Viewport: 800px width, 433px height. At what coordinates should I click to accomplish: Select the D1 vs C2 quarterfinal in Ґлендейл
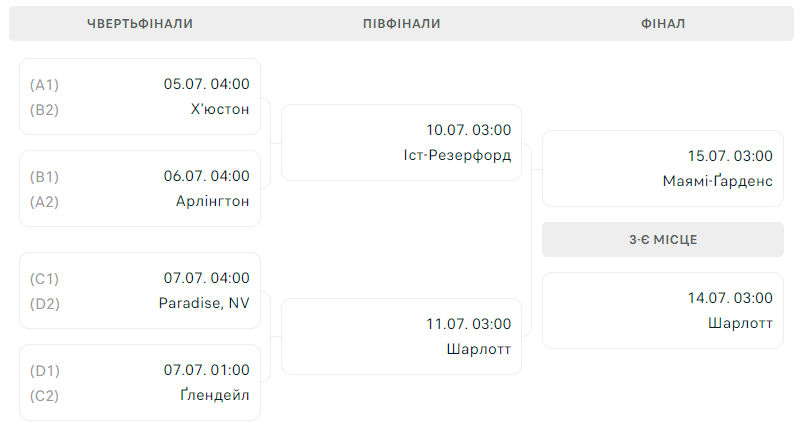(x=140, y=383)
